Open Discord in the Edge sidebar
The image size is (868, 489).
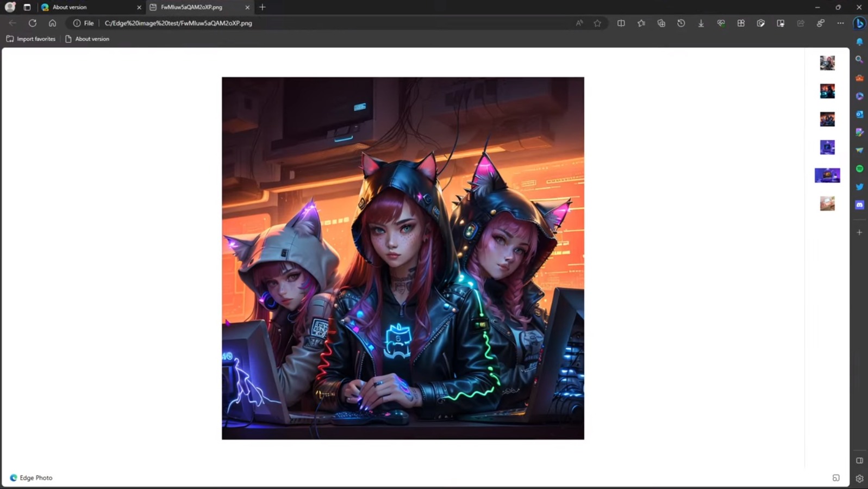(x=859, y=205)
